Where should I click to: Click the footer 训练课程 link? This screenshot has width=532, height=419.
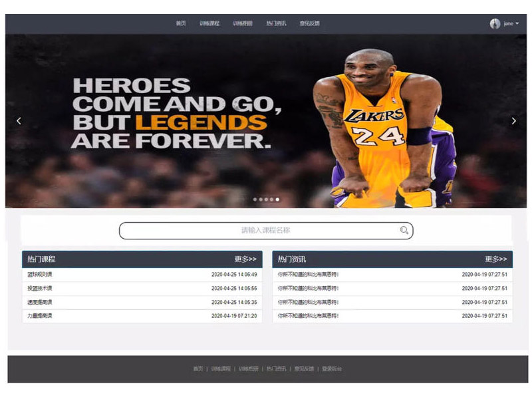pyautogui.click(x=221, y=369)
